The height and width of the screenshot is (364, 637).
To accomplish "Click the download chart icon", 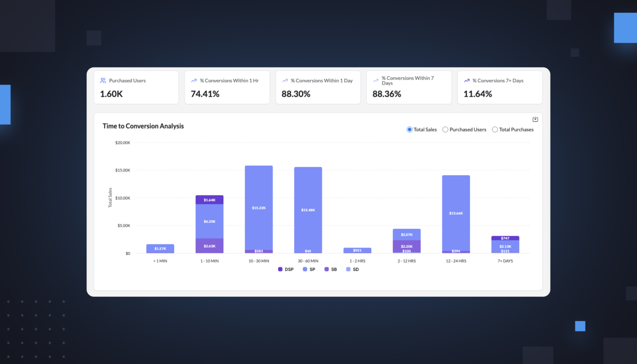I will tap(535, 120).
